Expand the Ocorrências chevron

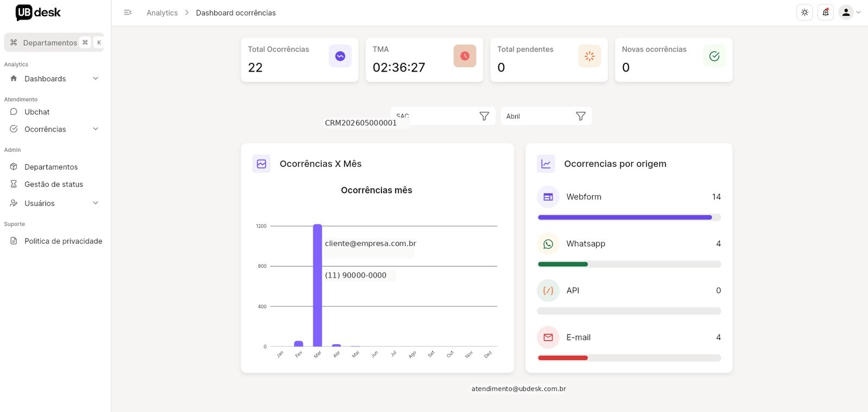tap(95, 129)
